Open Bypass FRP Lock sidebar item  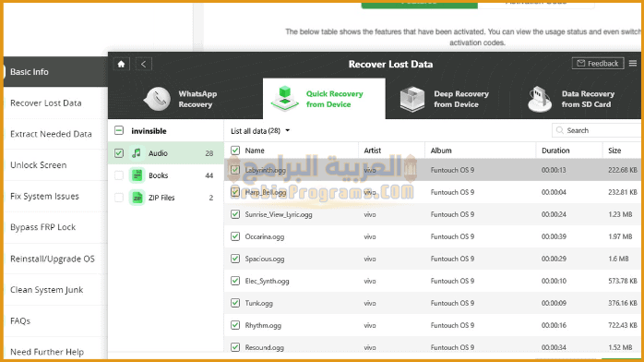(55, 227)
